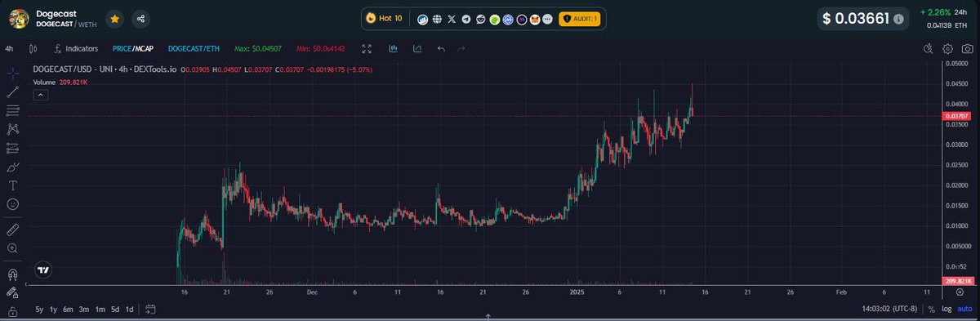
Task: Click the Dogecast token logo
Action: click(x=19, y=18)
